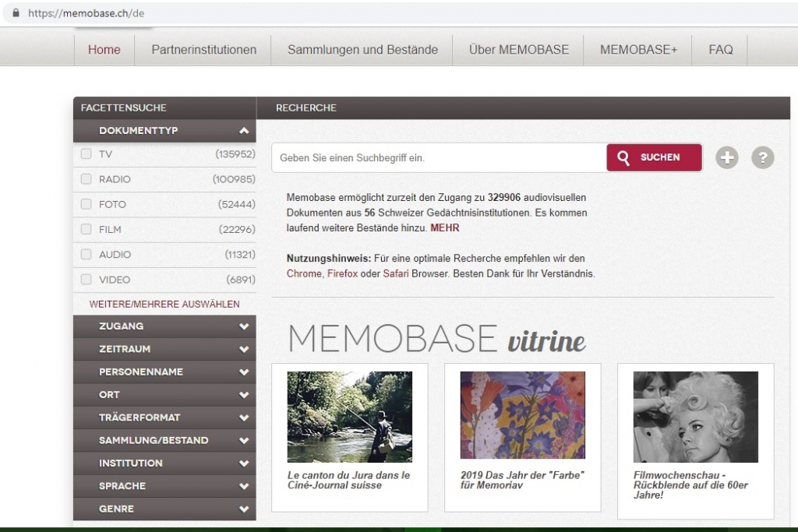Navigate to MEMOBASE+ in the menu
The width and height of the screenshot is (798, 532).
(x=639, y=50)
